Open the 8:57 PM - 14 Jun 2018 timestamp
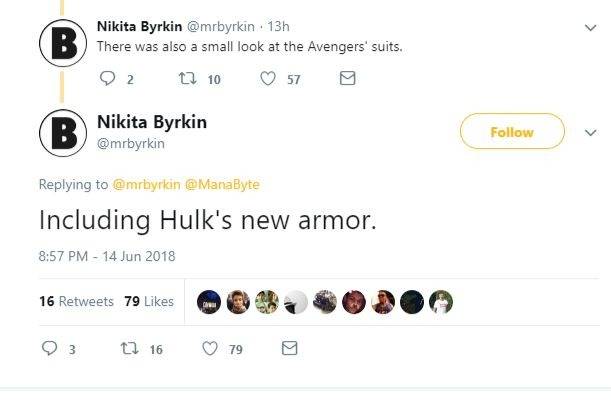Viewport: 611px width, 401px height. coord(107,256)
